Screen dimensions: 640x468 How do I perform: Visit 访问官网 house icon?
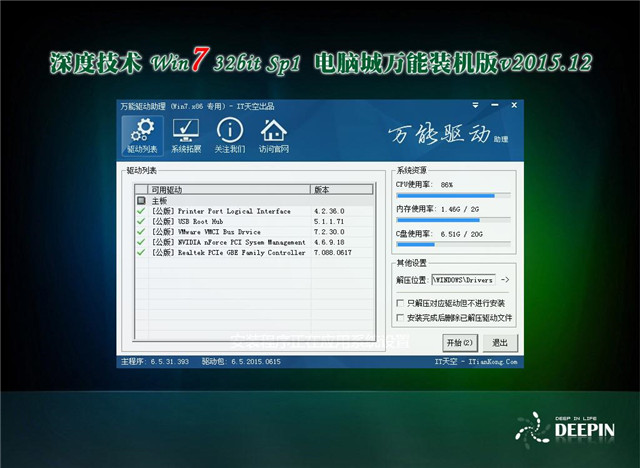[274, 136]
